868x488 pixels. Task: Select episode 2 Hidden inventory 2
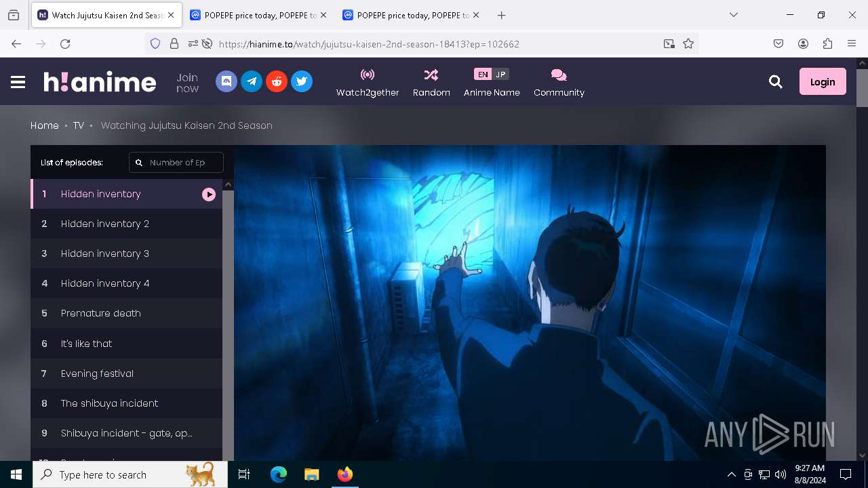(126, 224)
